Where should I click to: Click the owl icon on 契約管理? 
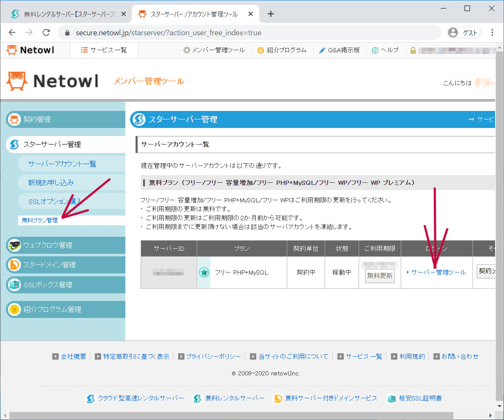tap(14, 119)
